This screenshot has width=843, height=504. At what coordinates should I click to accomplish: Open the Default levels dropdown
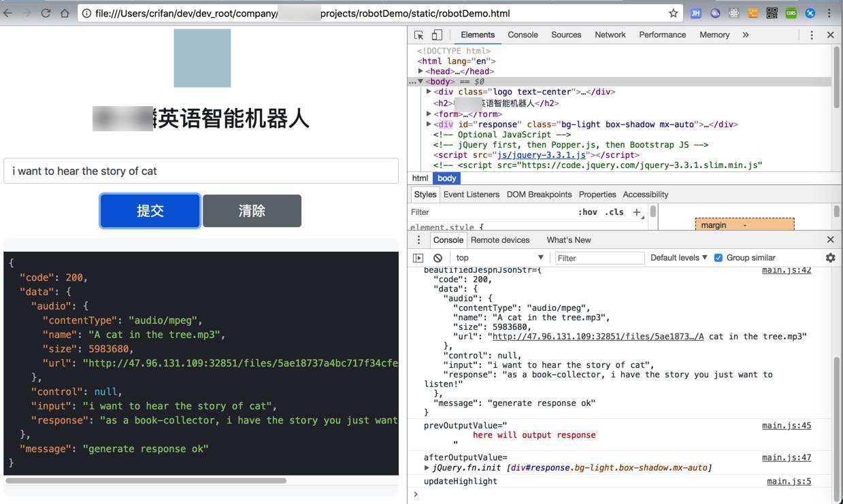(x=679, y=258)
